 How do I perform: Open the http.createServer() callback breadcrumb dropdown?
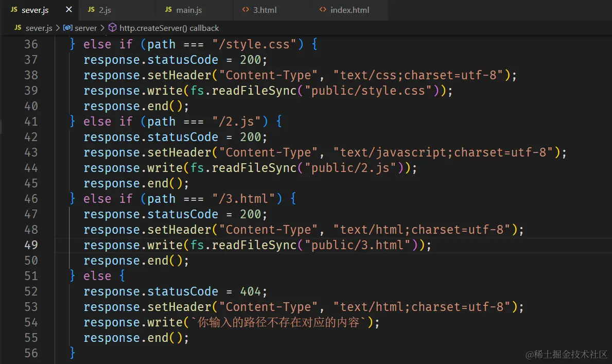click(x=169, y=28)
